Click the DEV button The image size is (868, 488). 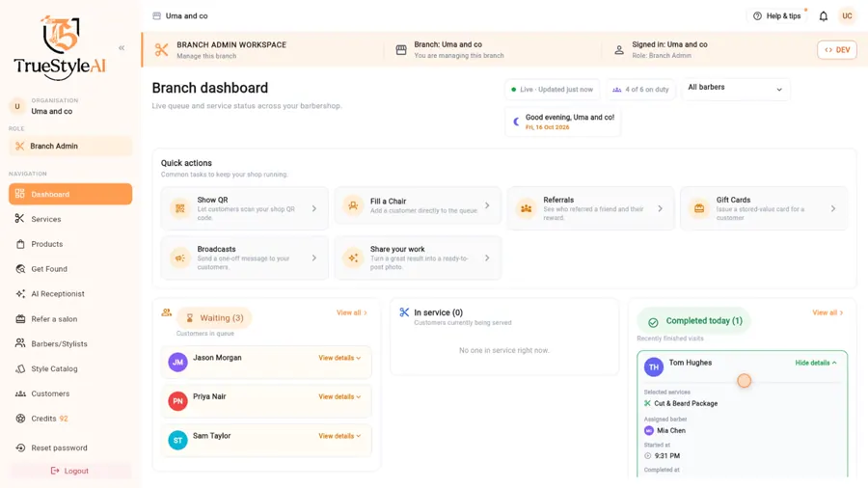click(837, 50)
